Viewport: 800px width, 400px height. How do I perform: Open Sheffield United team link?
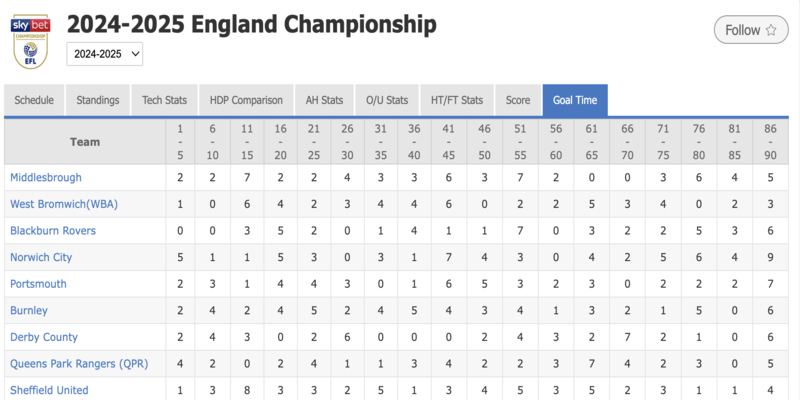pos(49,390)
